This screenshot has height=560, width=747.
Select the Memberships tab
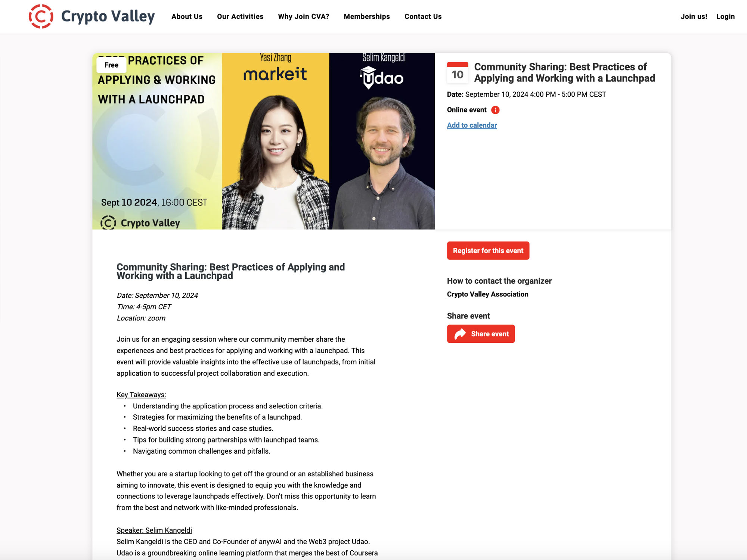(366, 16)
